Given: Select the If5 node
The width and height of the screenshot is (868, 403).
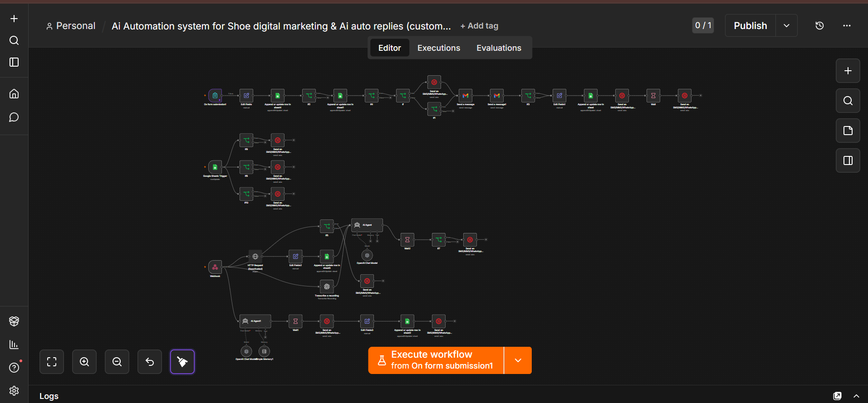Looking at the screenshot, I should click(x=327, y=226).
